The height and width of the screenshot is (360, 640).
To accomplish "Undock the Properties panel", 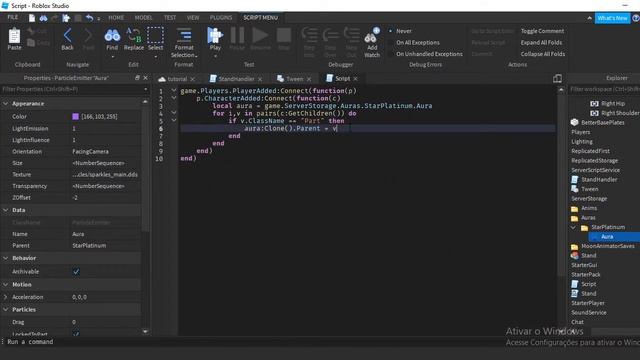I will click(137, 78).
